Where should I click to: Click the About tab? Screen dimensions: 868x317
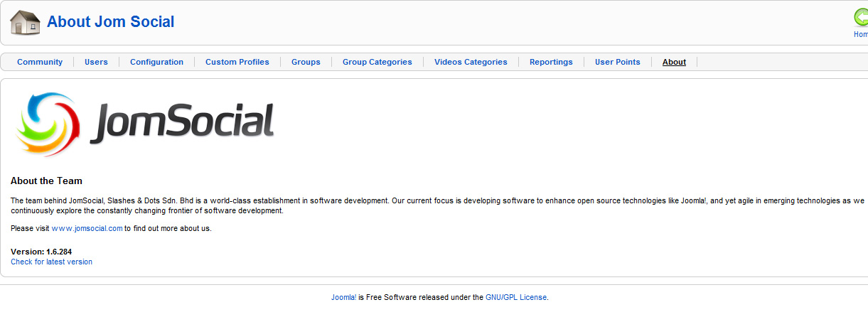tap(674, 62)
